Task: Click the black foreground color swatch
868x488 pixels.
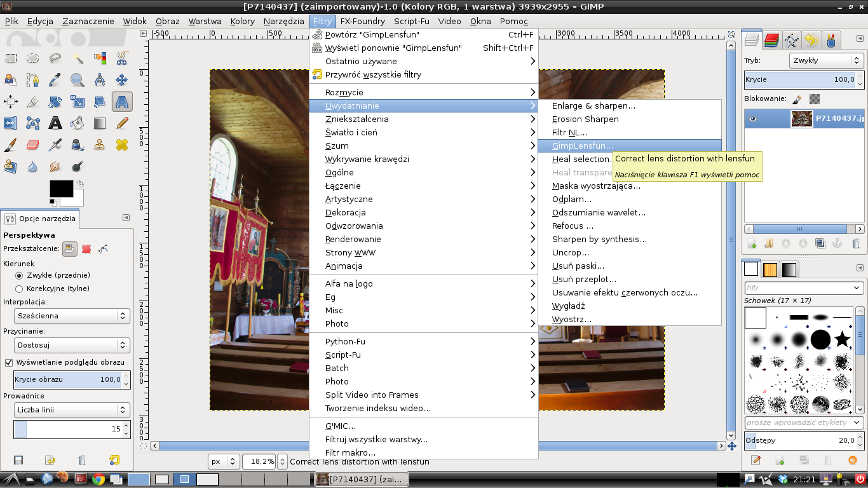Action: [x=60, y=188]
